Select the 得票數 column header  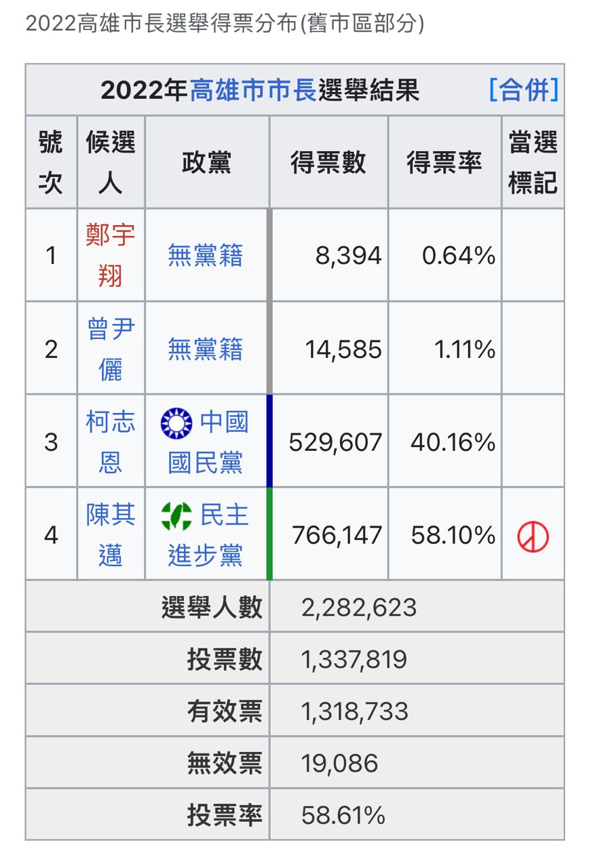click(328, 163)
